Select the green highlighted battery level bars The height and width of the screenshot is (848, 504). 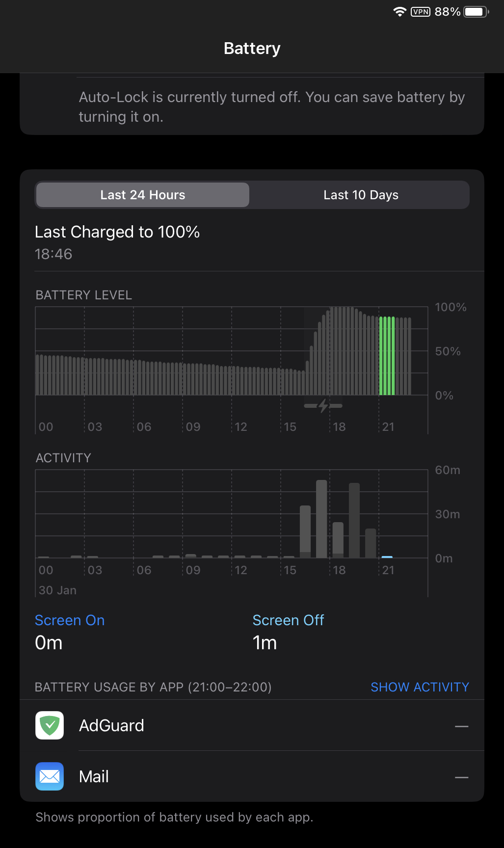coord(387,356)
